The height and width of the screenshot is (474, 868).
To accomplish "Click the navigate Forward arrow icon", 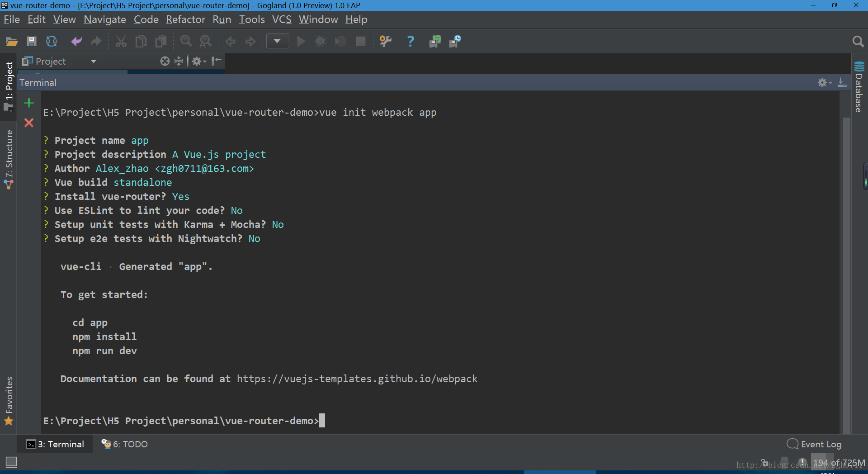I will click(x=250, y=42).
